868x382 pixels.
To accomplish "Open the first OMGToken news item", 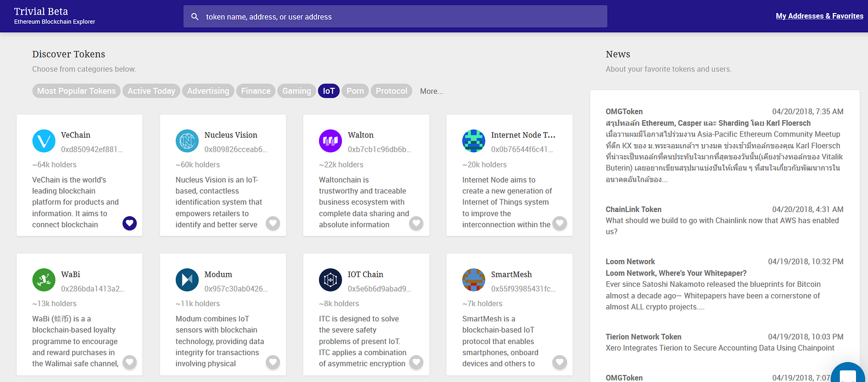I will click(x=725, y=145).
